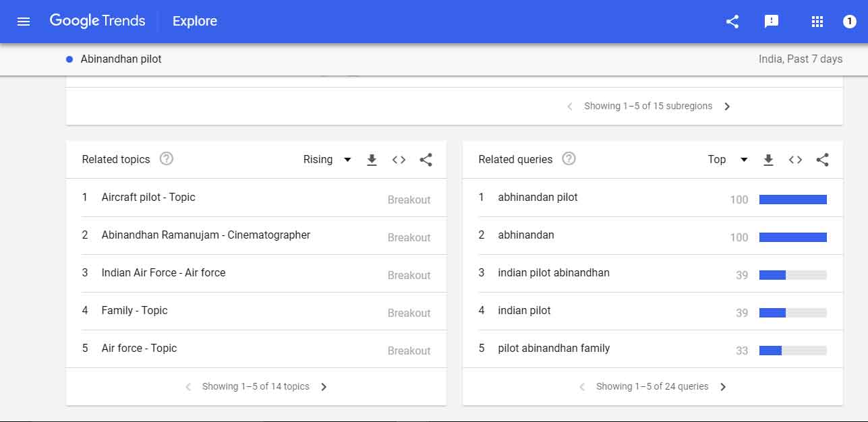868x422 pixels.
Task: Embed the Related queries widget
Action: click(795, 160)
